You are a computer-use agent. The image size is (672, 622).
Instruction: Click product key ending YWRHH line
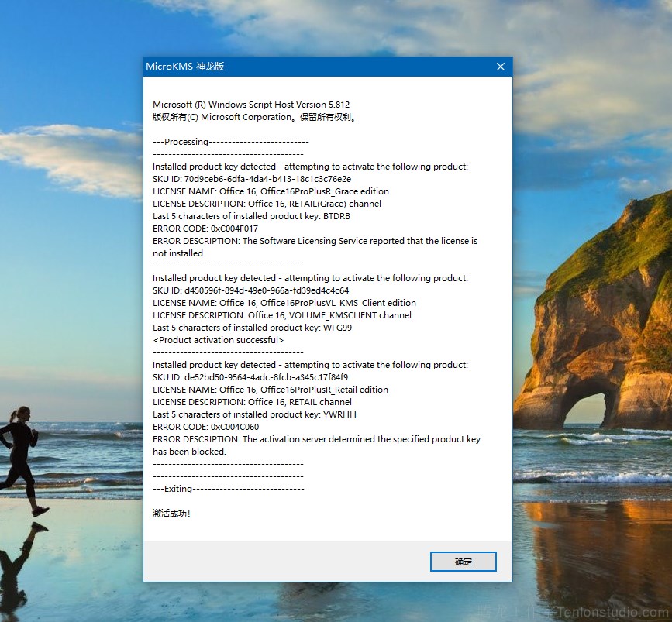click(254, 414)
